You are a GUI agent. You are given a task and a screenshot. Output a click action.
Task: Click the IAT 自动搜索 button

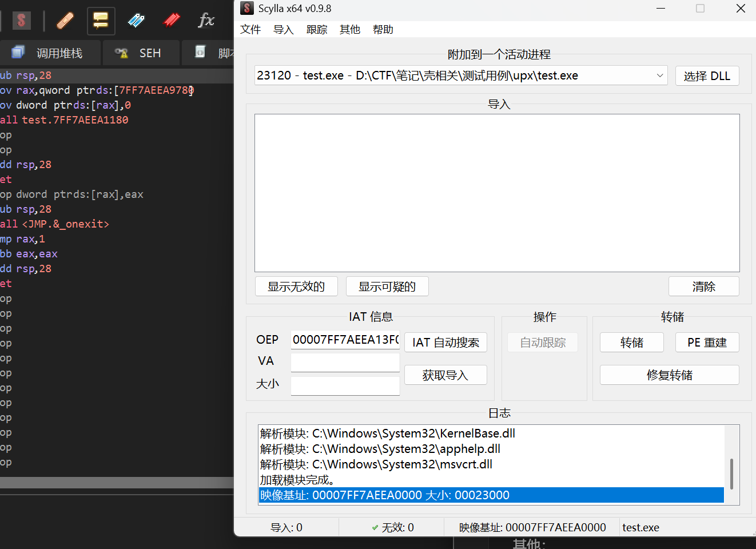446,343
